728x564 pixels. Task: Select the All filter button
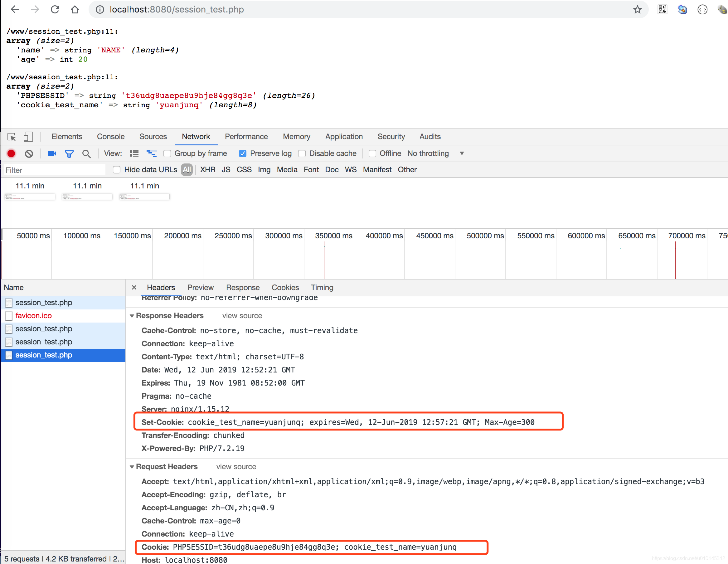[187, 170]
